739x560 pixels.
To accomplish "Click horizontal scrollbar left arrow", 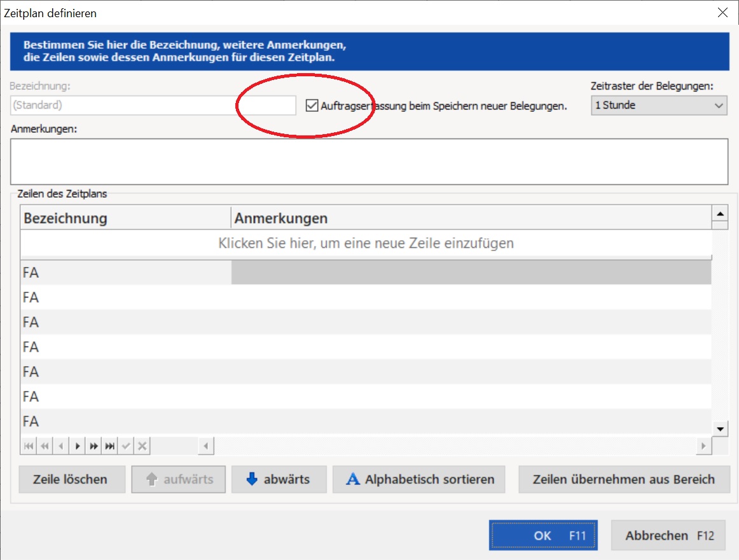I will 205,446.
